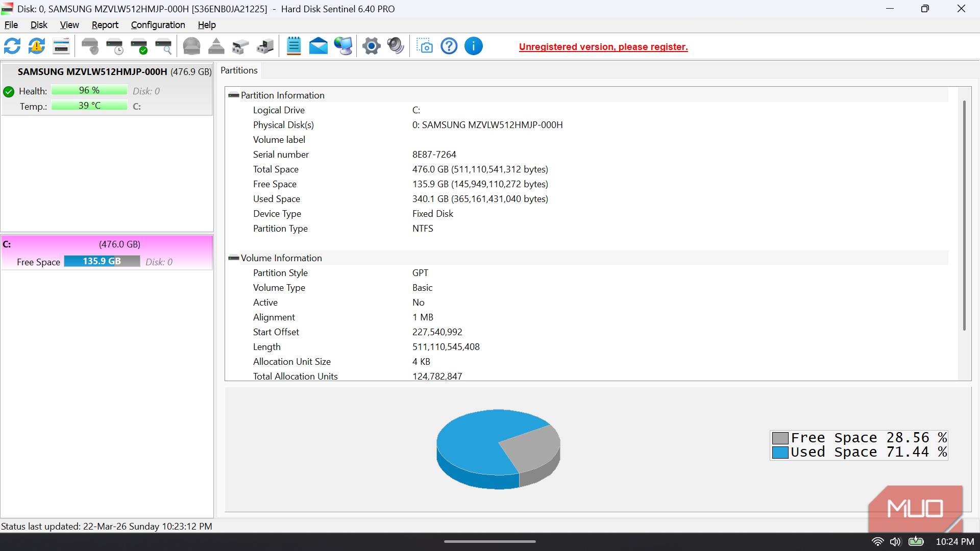Open the View menu

[69, 25]
